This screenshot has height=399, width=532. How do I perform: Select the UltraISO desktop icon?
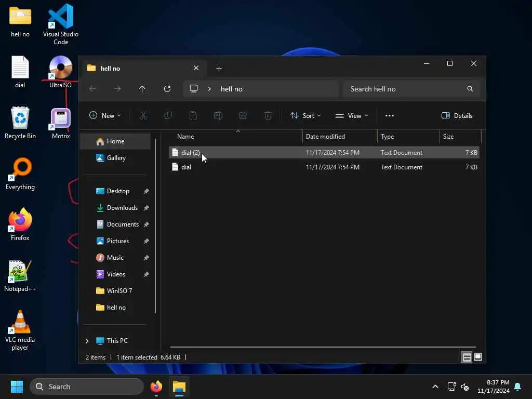[60, 72]
